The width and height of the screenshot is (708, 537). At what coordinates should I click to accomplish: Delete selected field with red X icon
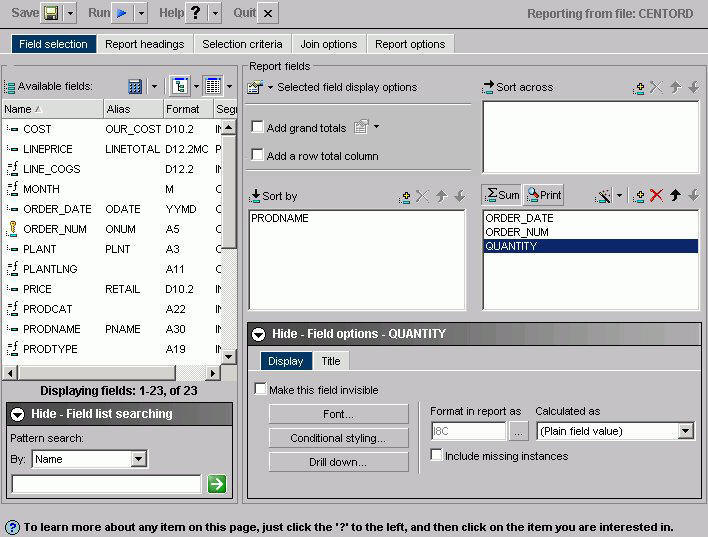point(656,196)
